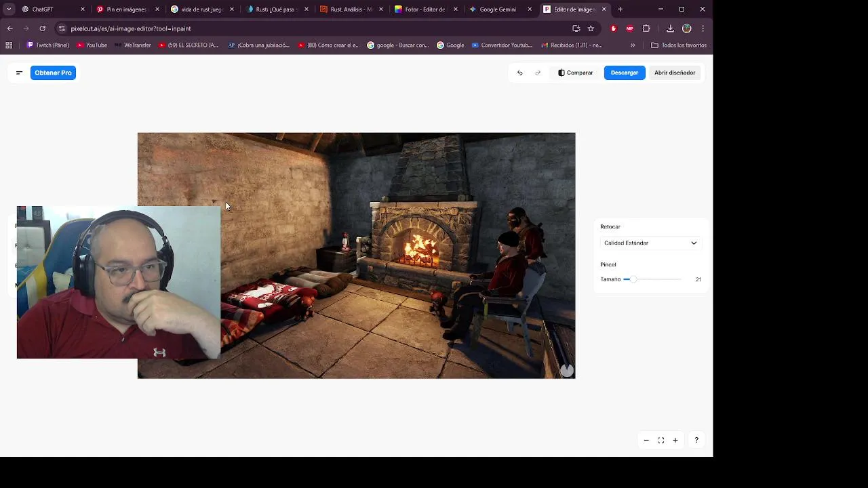
Task: Switch to the Fotor - Editor tab
Action: point(425,9)
